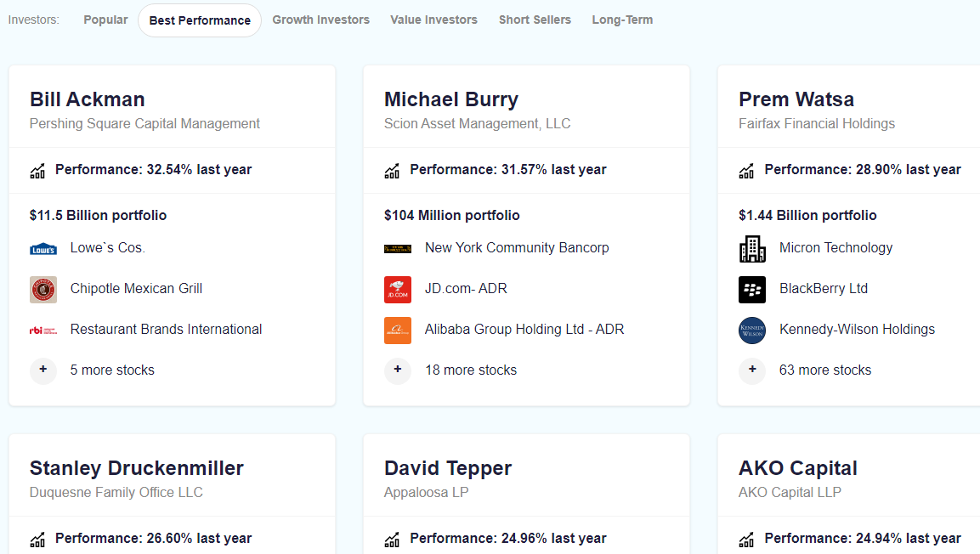Click Scion Asset Management, LLC text
The width and height of the screenshot is (980, 554).
point(477,124)
